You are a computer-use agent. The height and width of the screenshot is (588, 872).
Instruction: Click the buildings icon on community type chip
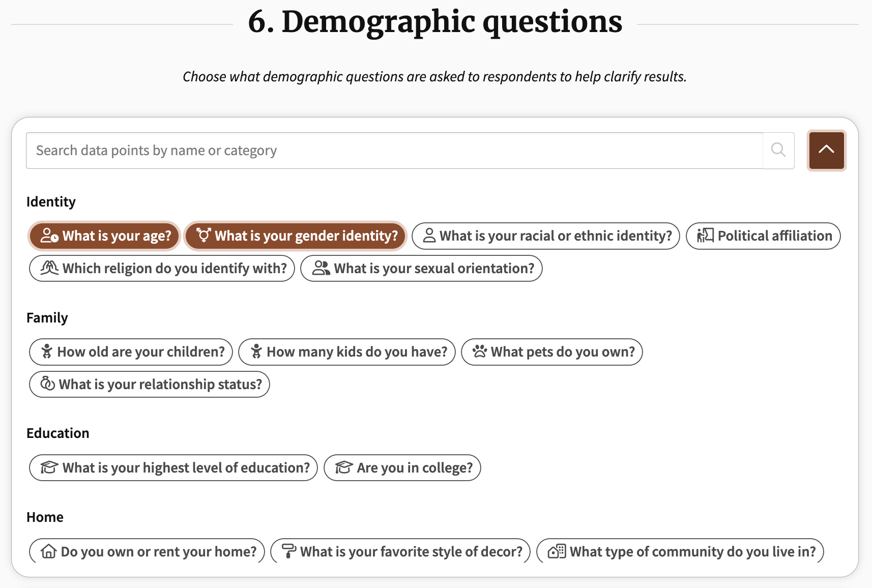(557, 551)
